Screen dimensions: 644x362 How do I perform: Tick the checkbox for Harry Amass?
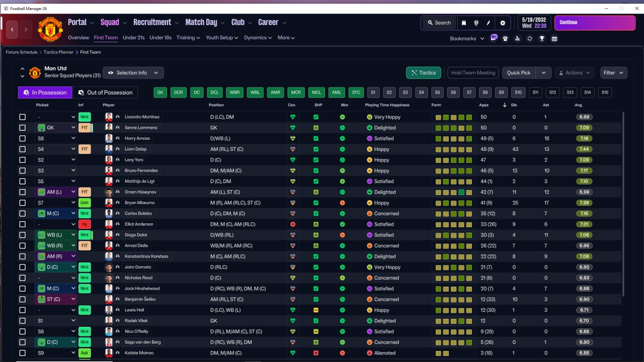click(x=22, y=138)
